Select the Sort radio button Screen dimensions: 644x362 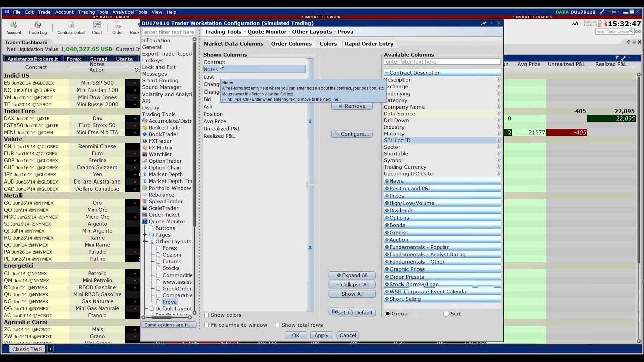446,314
